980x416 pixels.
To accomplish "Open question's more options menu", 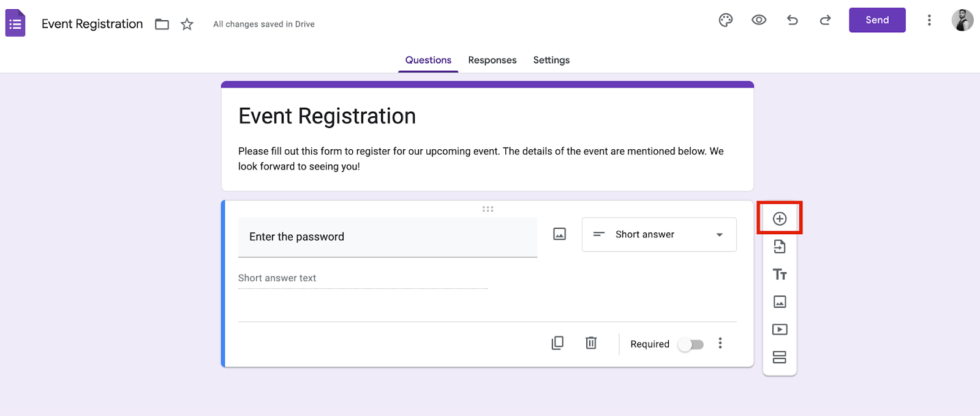I will (720, 343).
